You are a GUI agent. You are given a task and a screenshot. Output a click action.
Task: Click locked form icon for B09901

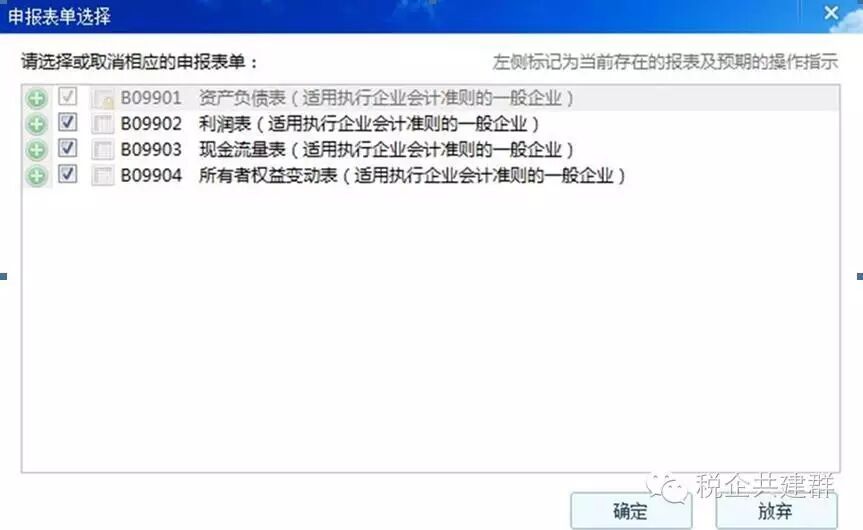(x=103, y=99)
